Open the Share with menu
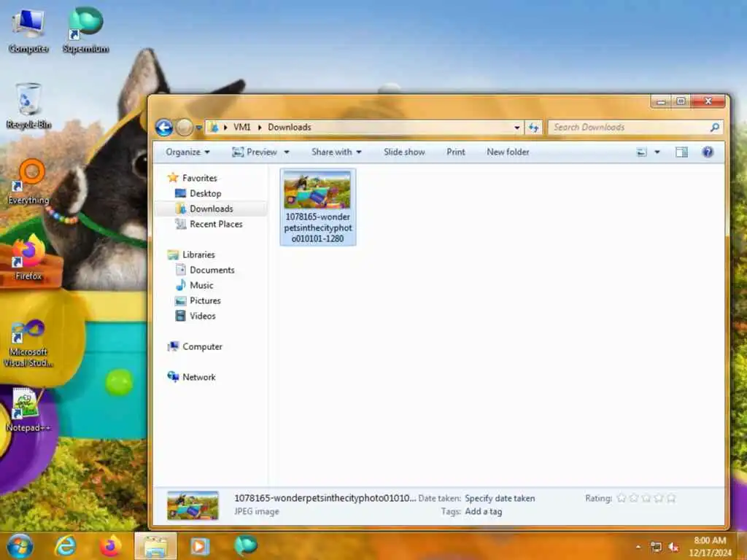Viewport: 747px width, 560px height. point(336,152)
